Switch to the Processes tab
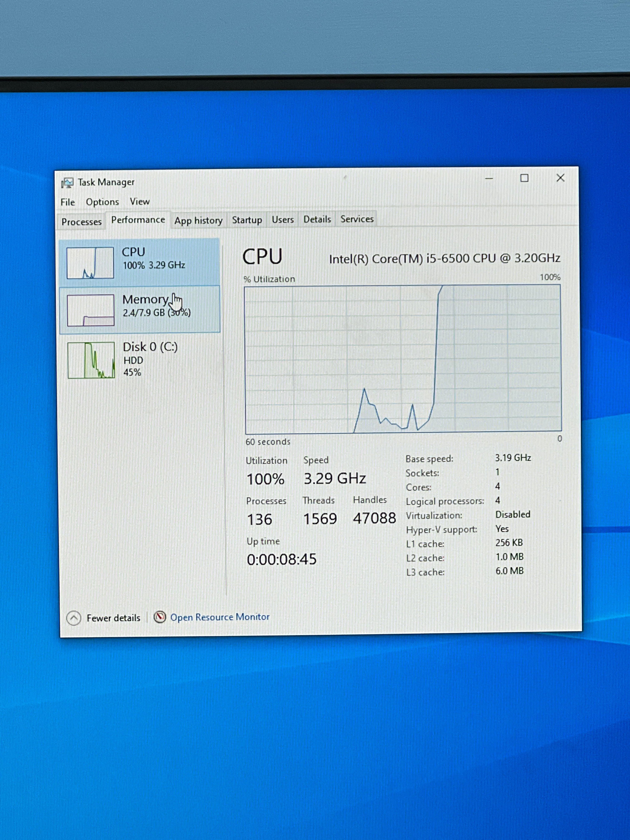The width and height of the screenshot is (630, 840). 82,221
